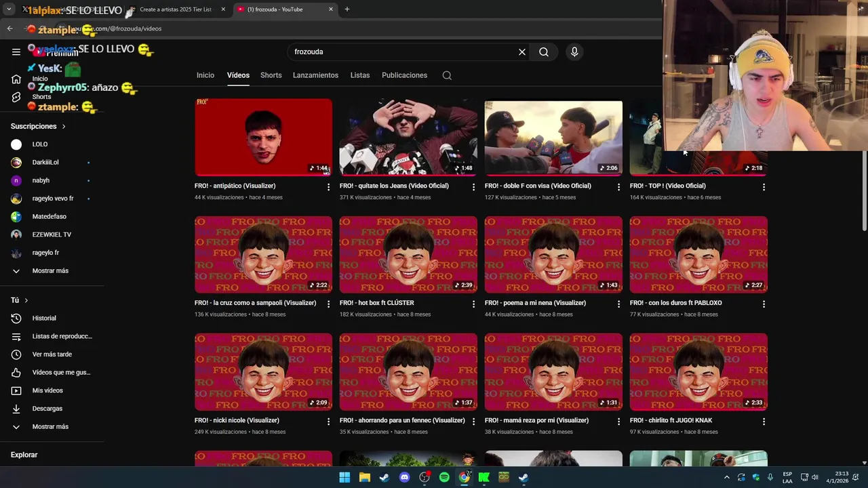Viewport: 868px width, 488px height.
Task: Open Ver más tarde list
Action: (52, 354)
